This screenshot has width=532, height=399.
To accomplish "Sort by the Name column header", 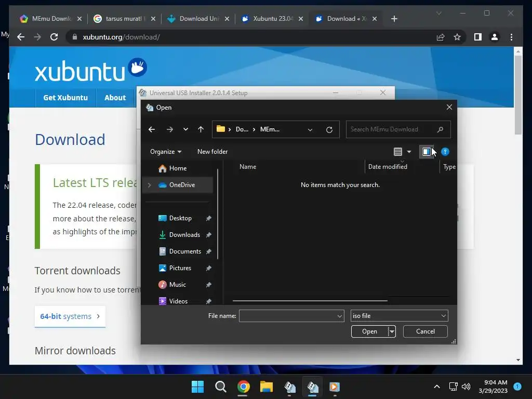I will tap(248, 167).
